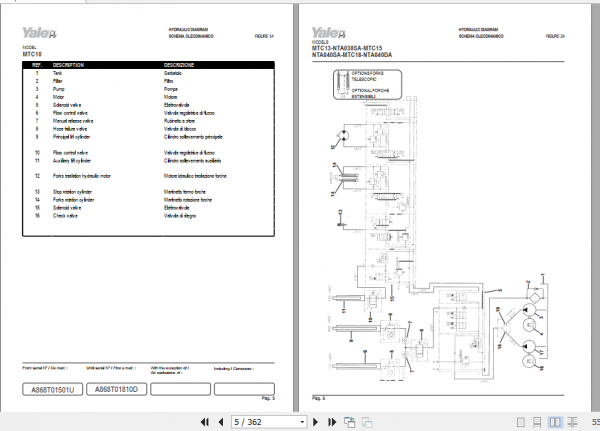600x431 pixels.
Task: Open the page number dropdown arrow
Action: tap(302, 422)
